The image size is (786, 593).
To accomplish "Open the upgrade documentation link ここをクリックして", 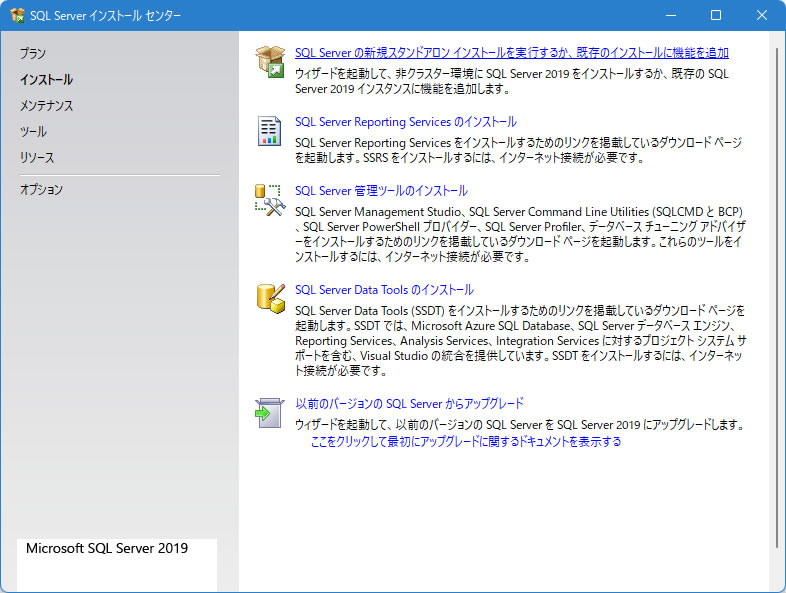I will (465, 441).
